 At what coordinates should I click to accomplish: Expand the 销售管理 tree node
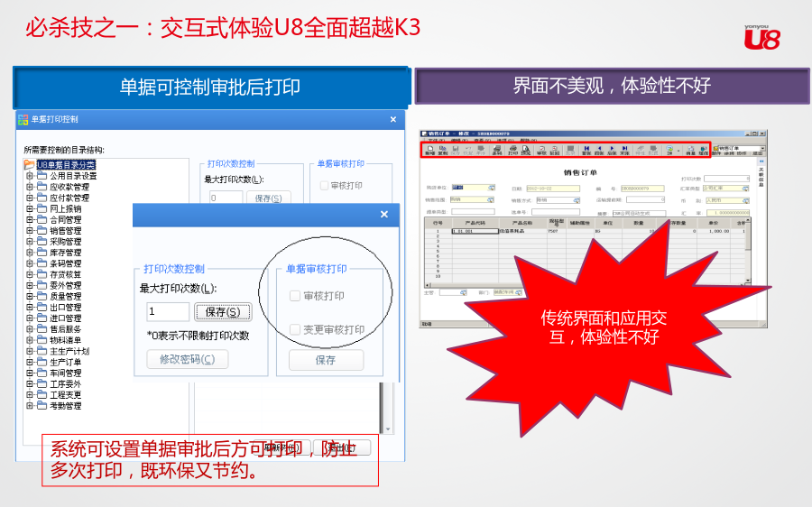click(x=30, y=230)
